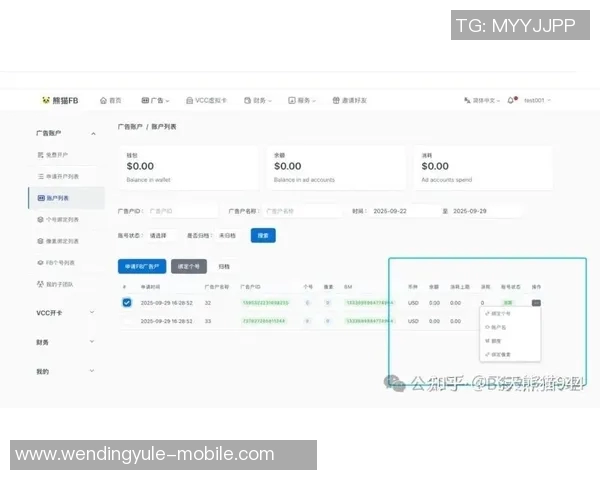The width and height of the screenshot is (600, 480).
Task: Open the 账号状态 请选择 dropdown
Action: pyautogui.click(x=161, y=235)
